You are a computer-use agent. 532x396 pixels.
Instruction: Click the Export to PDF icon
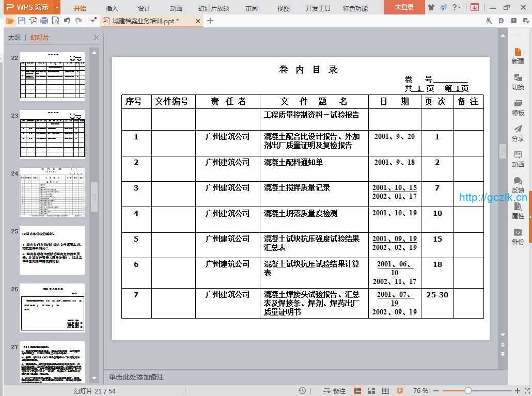point(33,21)
